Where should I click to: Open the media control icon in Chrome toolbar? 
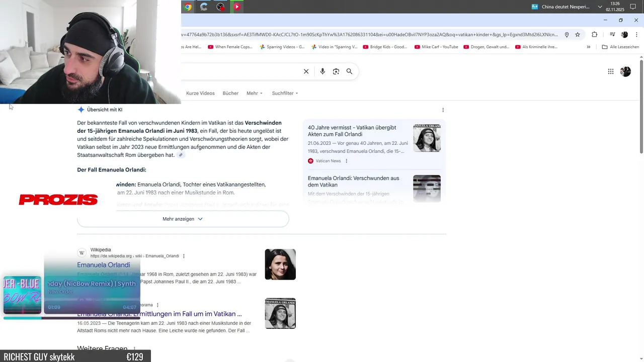(x=612, y=35)
